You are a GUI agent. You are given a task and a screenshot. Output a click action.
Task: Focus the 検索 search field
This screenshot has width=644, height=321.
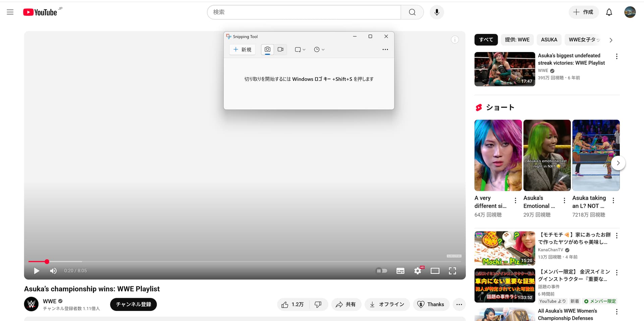coord(304,12)
